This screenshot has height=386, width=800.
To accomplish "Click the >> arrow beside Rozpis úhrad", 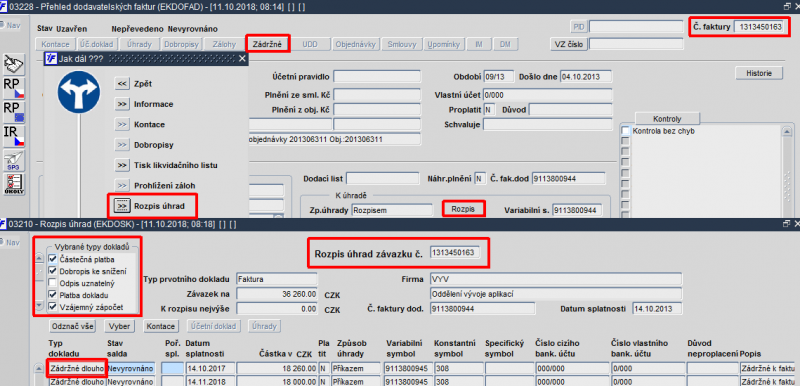I will click(x=121, y=206).
